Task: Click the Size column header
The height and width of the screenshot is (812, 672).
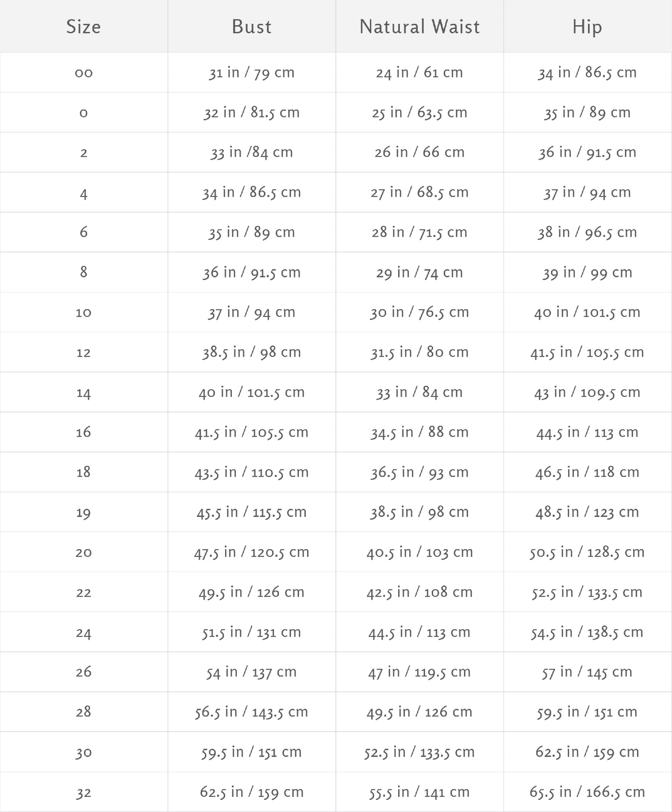Action: click(84, 26)
